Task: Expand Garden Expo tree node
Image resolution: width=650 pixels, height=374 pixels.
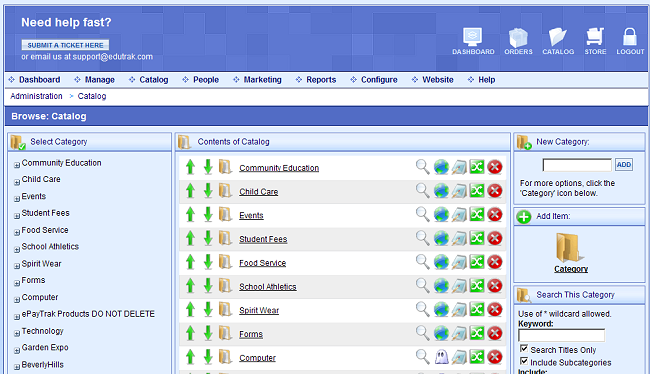Action: coord(17,350)
